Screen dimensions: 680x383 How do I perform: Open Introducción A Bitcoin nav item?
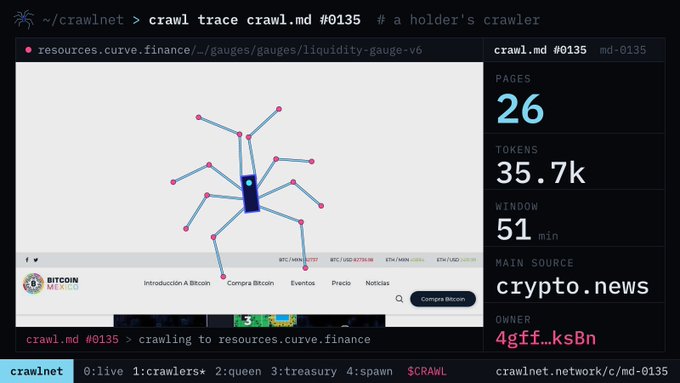click(x=177, y=283)
